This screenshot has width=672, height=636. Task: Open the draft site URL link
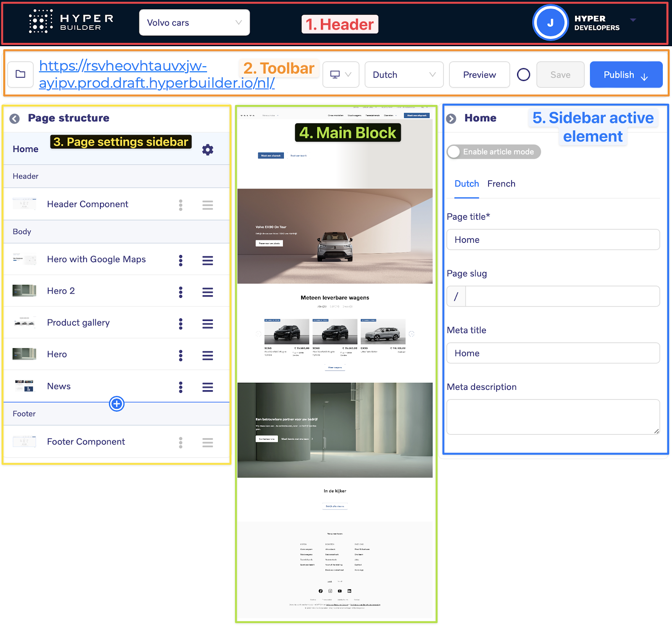157,74
